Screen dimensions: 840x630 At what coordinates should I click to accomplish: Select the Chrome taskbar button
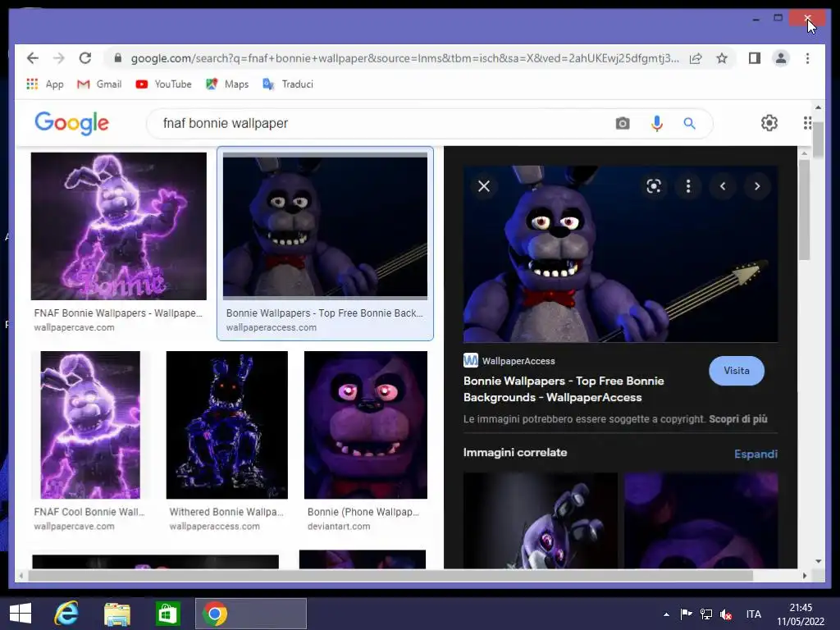pos(251,614)
